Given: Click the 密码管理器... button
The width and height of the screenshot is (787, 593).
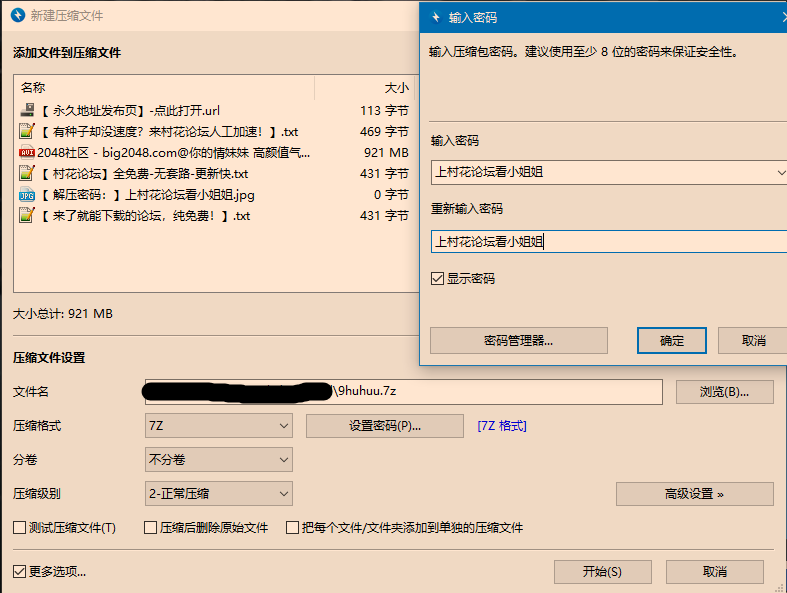Looking at the screenshot, I should point(518,341).
